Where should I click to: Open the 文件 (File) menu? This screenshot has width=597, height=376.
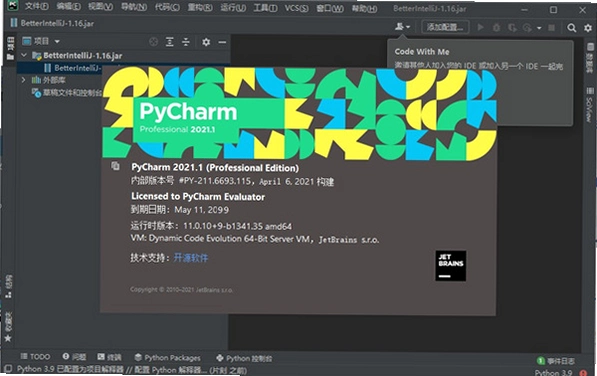[x=37, y=6]
